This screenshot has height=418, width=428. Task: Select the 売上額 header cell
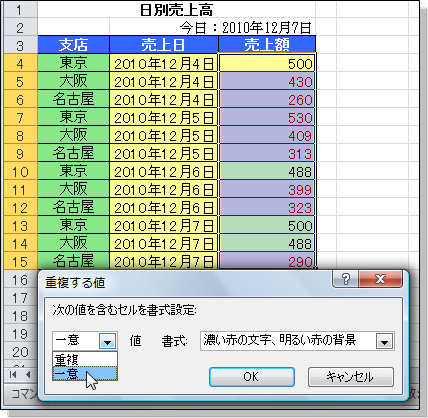(x=267, y=44)
